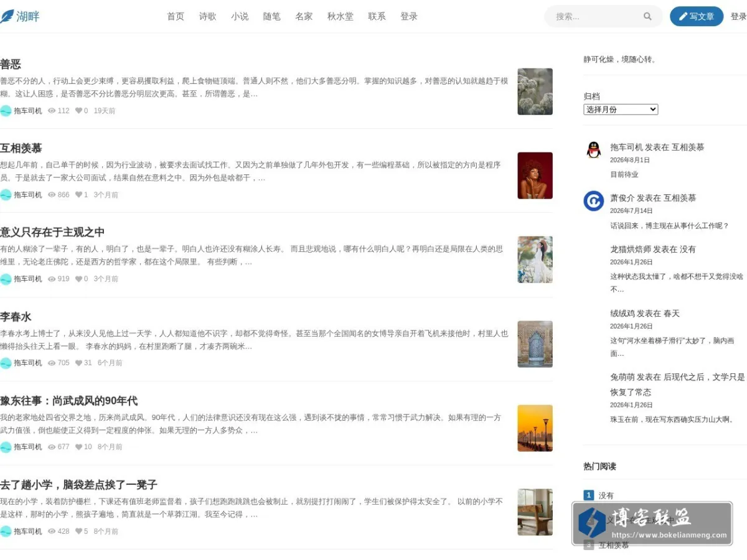Open article 去了趟小学，脑袋差点挨了一凳子
747x560 pixels.
pyautogui.click(x=79, y=485)
